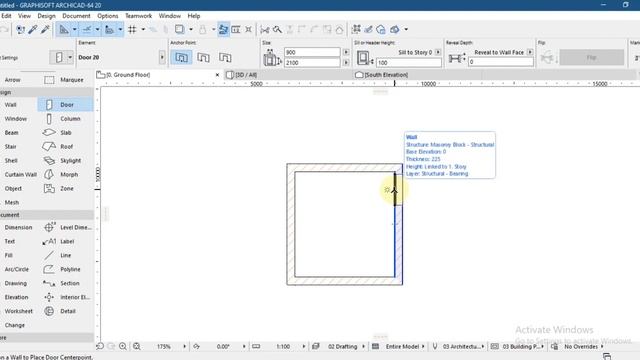Select the Mesh tool
The height and width of the screenshot is (360, 640).
click(12, 202)
